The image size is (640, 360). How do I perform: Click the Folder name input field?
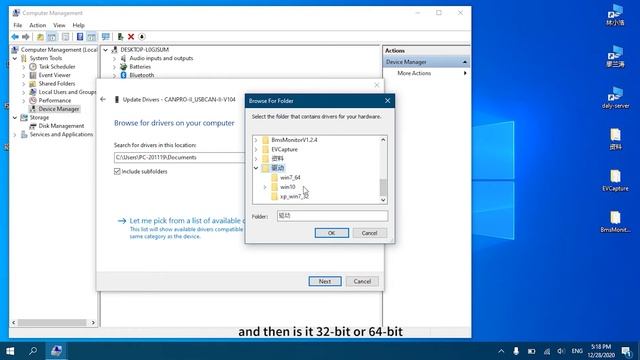click(332, 216)
